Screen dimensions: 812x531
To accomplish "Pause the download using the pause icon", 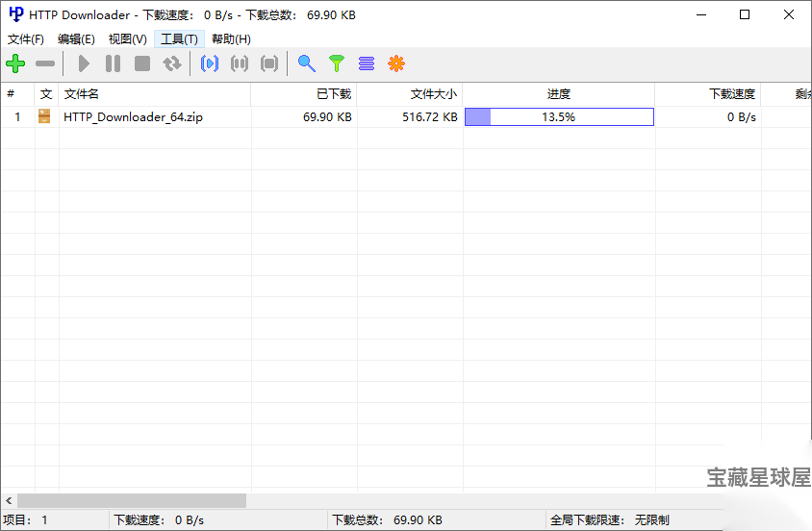I will click(x=113, y=63).
